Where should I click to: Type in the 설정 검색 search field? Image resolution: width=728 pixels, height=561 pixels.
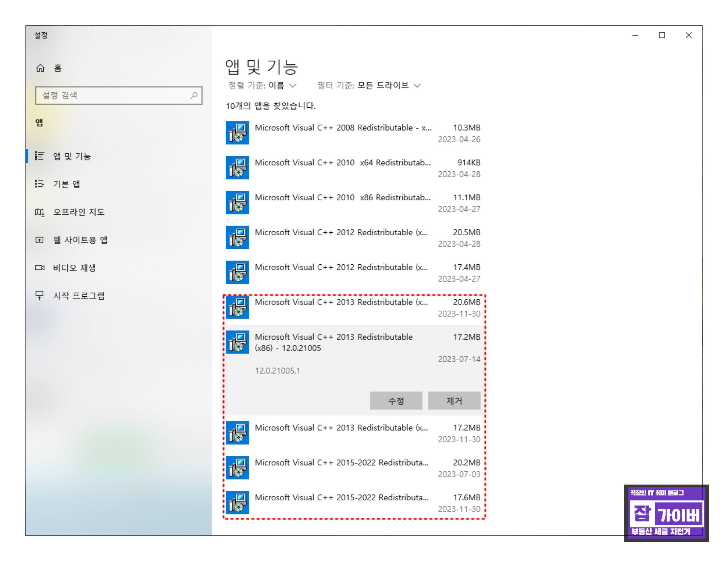coord(113,96)
